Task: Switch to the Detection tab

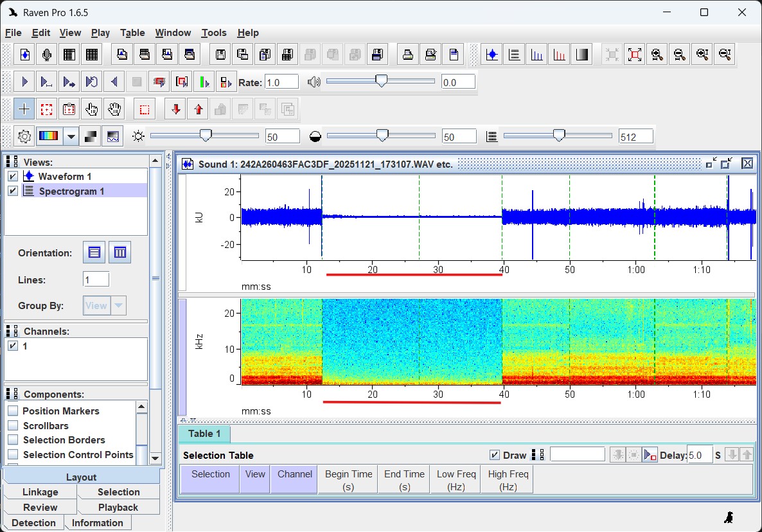Action: [x=33, y=522]
